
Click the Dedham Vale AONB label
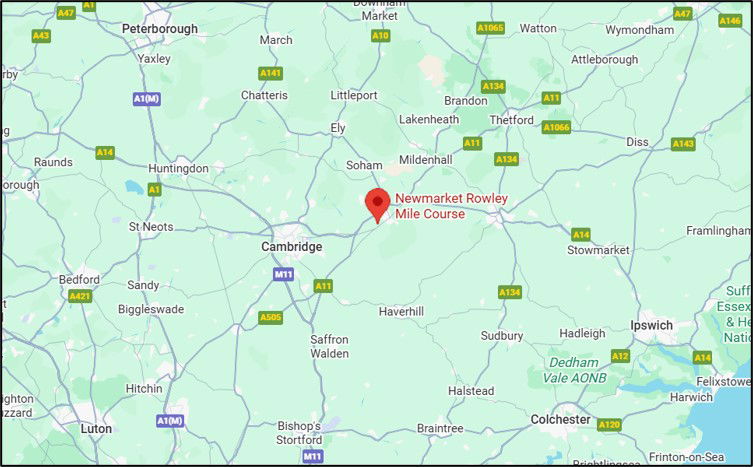(574, 370)
